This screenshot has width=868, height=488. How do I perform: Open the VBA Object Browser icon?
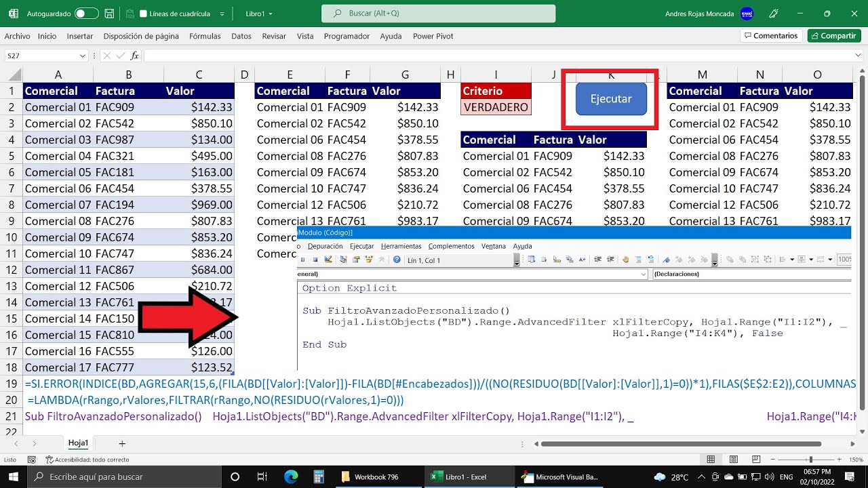tap(369, 260)
